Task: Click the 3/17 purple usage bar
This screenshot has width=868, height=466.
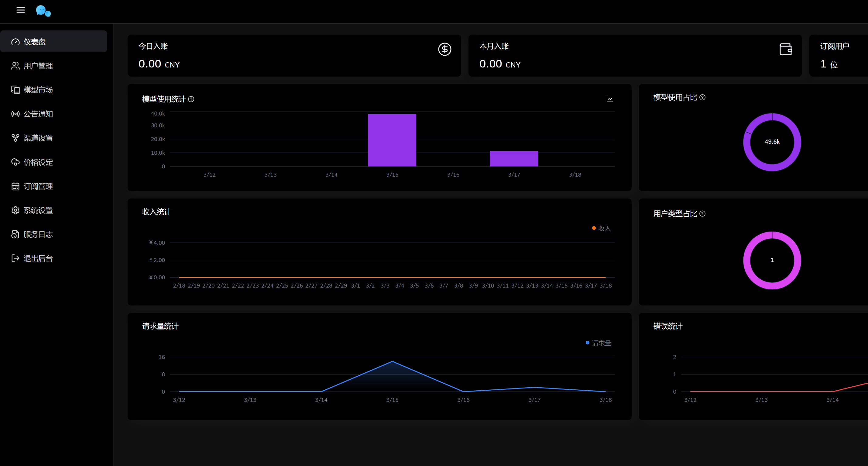Action: 514,159
